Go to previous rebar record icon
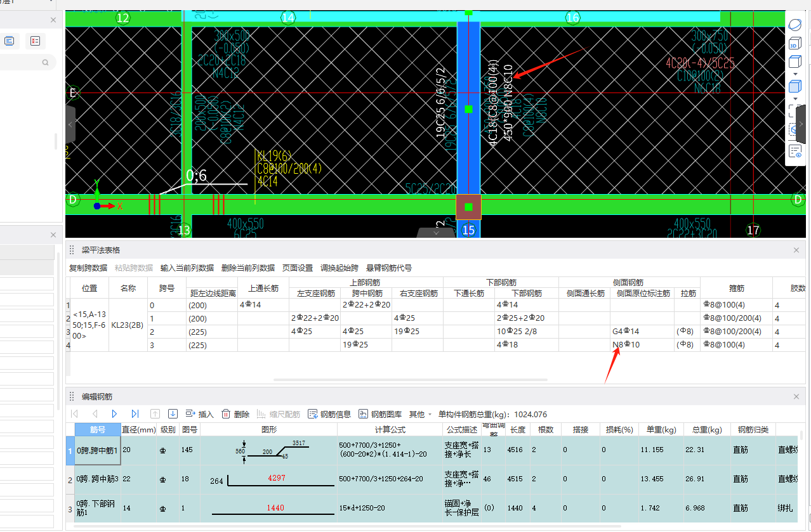This screenshot has height=532, width=811. pyautogui.click(x=95, y=414)
